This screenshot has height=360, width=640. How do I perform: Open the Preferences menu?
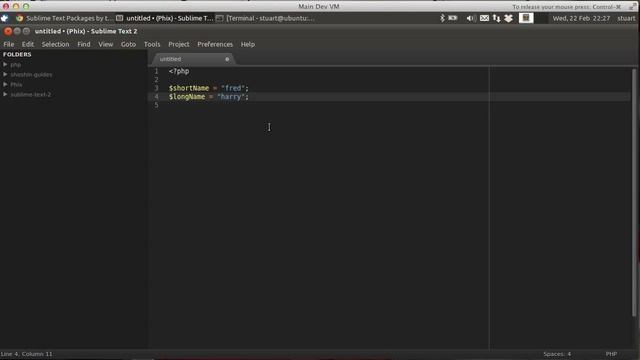tap(215, 44)
